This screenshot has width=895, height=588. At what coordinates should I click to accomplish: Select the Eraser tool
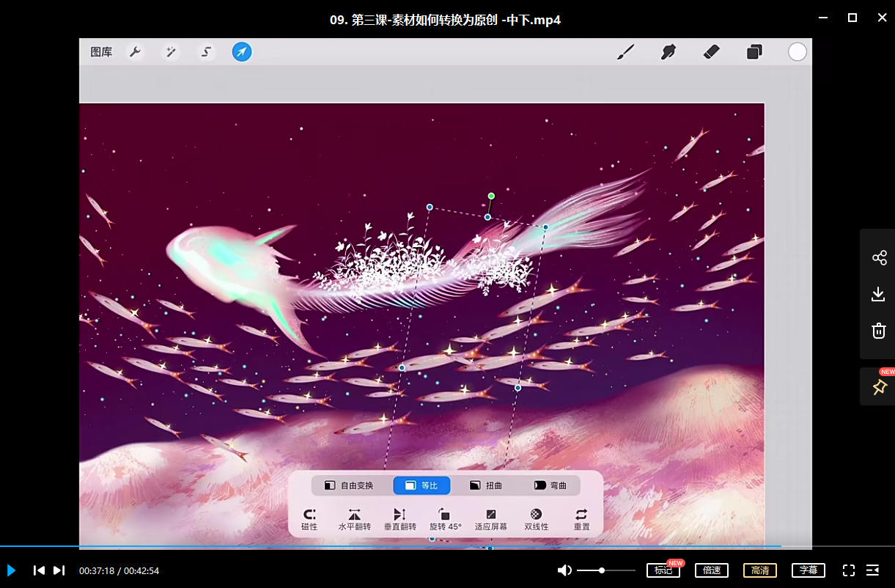click(711, 52)
